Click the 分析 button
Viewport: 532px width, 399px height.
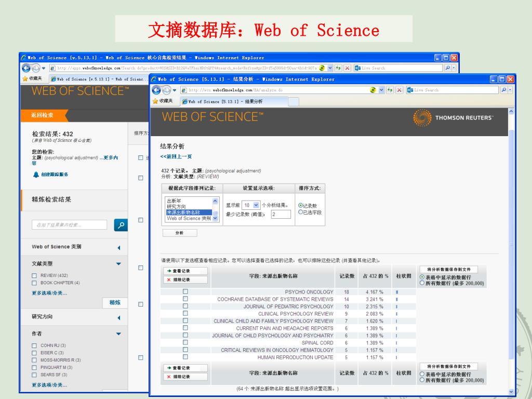(x=180, y=233)
